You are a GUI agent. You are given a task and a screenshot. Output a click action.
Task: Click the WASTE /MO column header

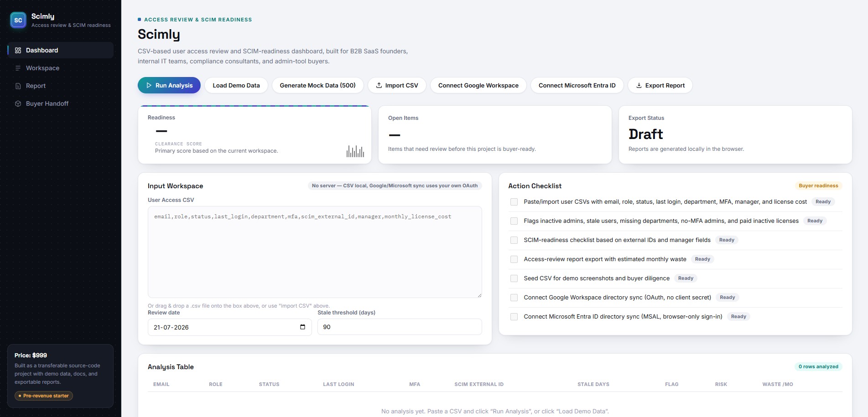(778, 384)
